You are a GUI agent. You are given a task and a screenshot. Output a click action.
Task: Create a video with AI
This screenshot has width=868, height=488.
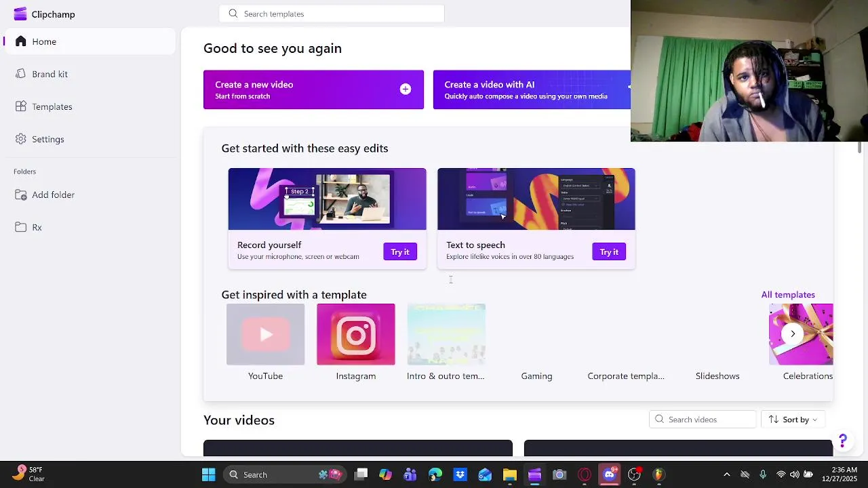coord(532,89)
